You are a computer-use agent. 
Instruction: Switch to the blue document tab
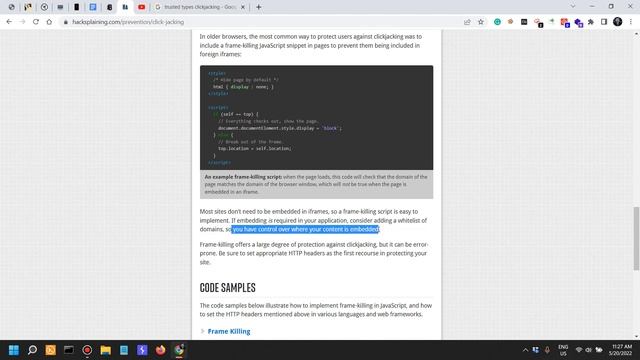pyautogui.click(x=93, y=7)
